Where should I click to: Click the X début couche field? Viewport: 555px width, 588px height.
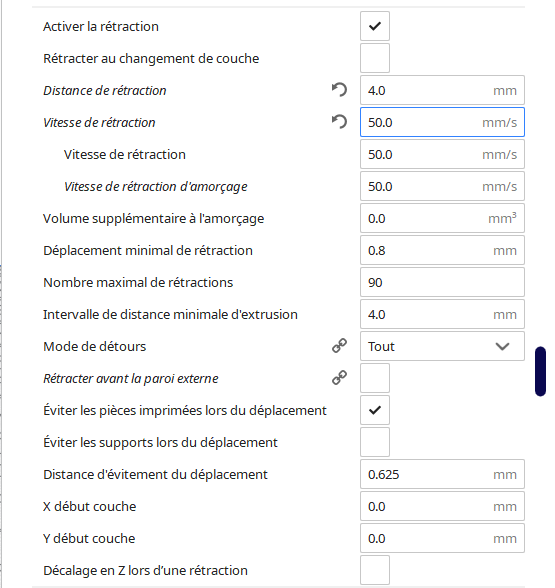click(442, 506)
